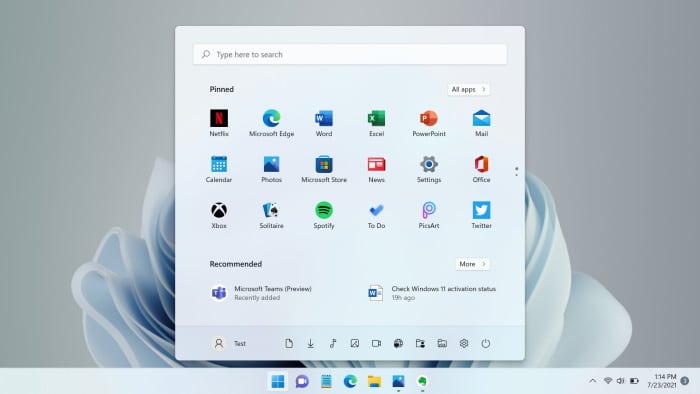Image resolution: width=700 pixels, height=394 pixels.
Task: Switch to Evernote on the taskbar
Action: tap(422, 381)
